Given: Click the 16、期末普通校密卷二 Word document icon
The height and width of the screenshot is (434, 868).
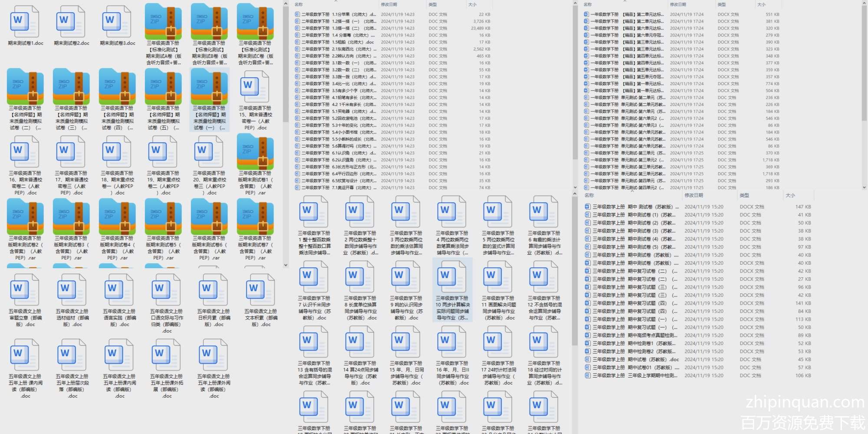Looking at the screenshot, I should [x=25, y=152].
